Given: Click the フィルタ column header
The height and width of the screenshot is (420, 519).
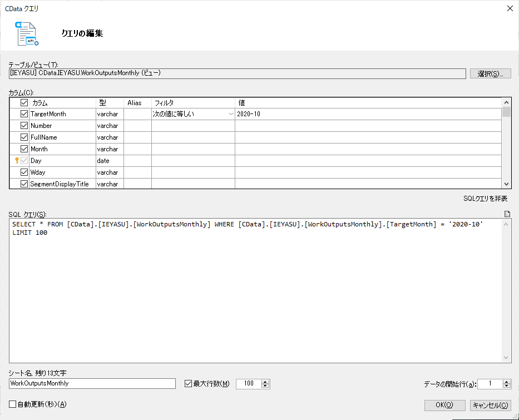Looking at the screenshot, I should click(193, 103).
